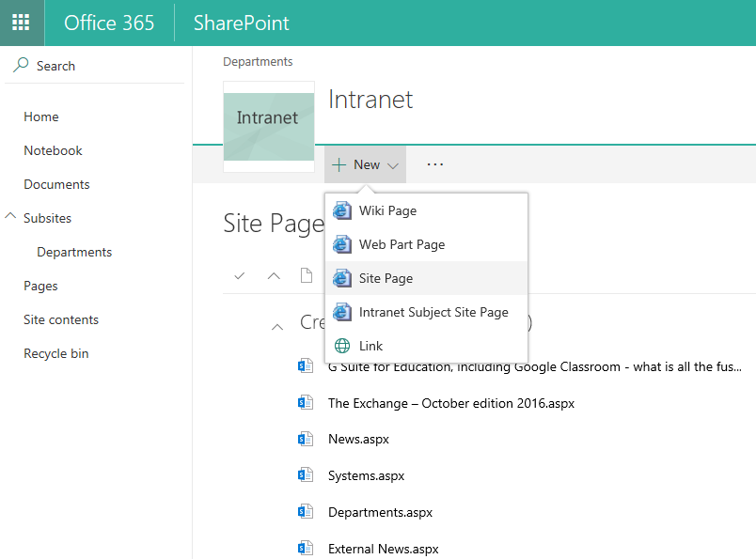
Task: Click the Office 365 header link
Action: [109, 23]
